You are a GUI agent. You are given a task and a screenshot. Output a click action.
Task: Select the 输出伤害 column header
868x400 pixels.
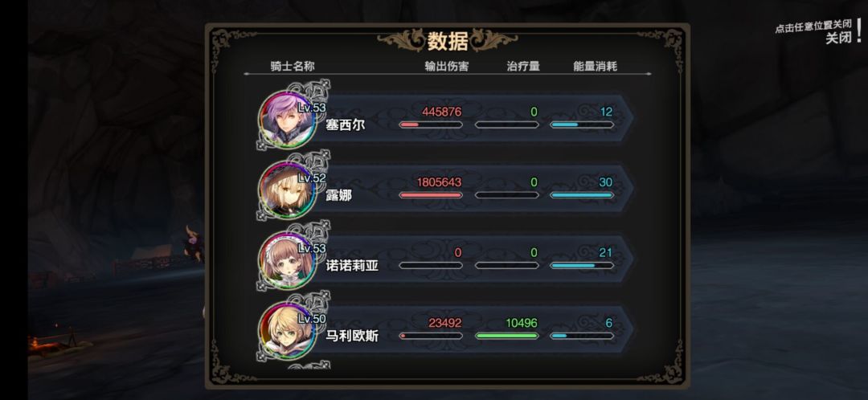point(446,67)
